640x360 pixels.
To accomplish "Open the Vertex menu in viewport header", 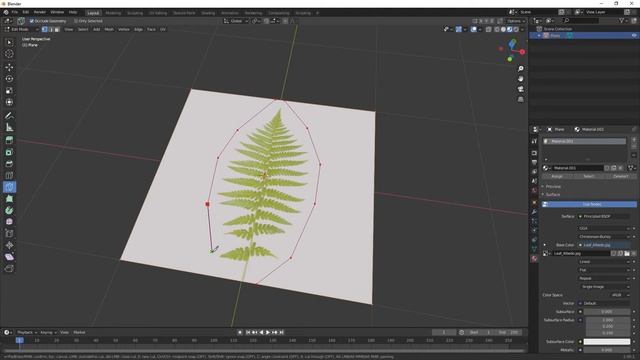I will click(x=124, y=29).
